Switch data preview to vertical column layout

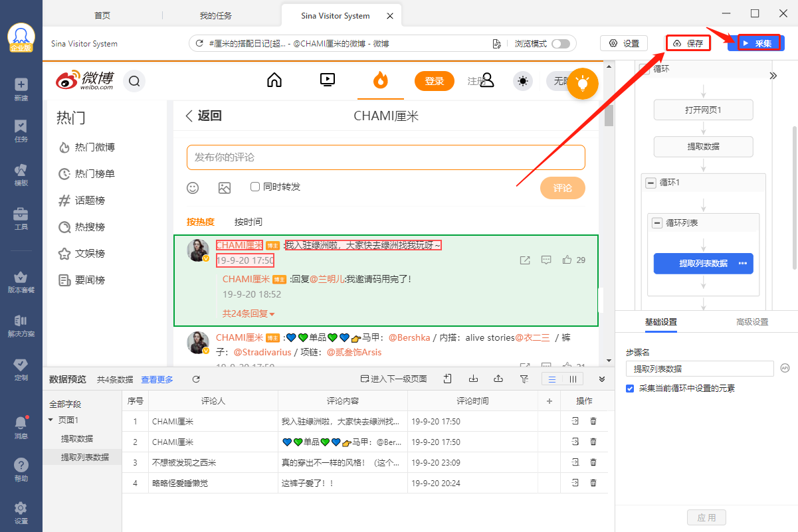(573, 379)
